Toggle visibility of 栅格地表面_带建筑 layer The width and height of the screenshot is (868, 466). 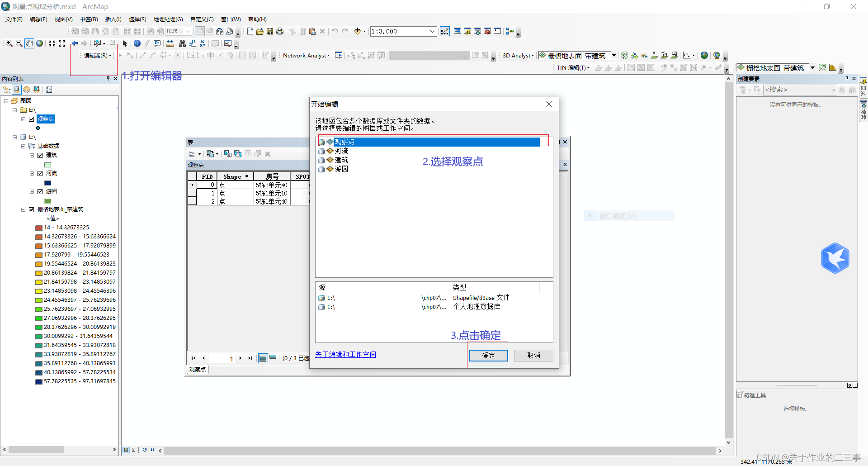coord(32,209)
